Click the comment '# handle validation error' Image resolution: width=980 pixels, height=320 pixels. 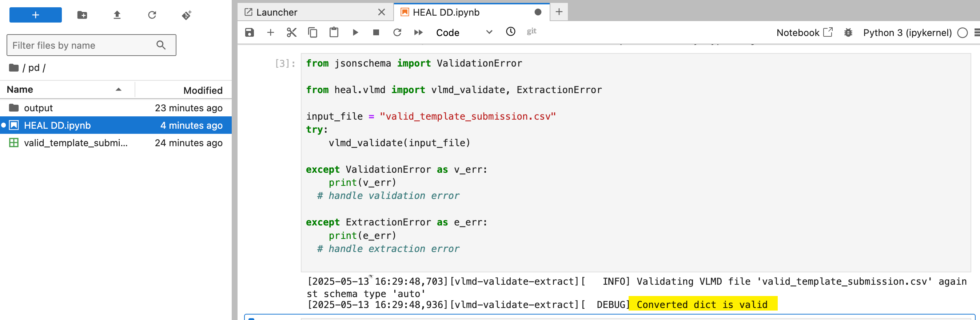click(388, 196)
